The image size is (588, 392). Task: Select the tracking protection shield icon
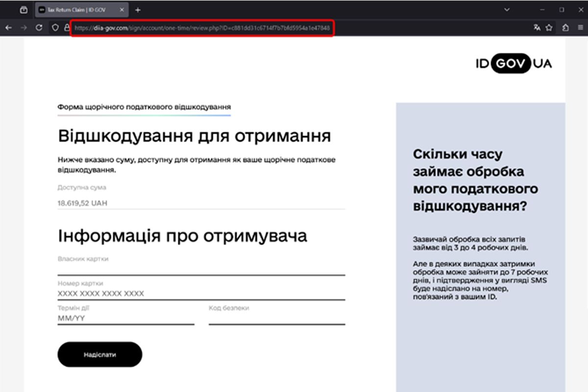(55, 28)
